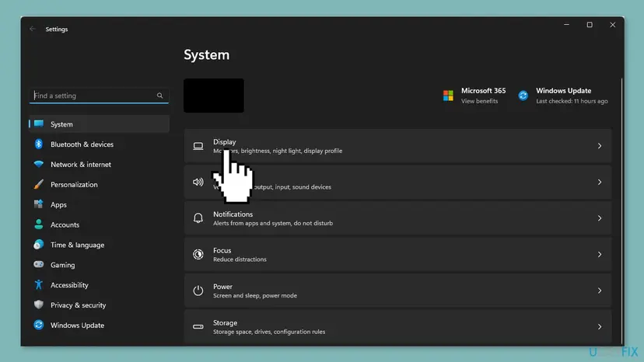Click the Apps icon in sidebar
644x362 pixels.
[39, 204]
